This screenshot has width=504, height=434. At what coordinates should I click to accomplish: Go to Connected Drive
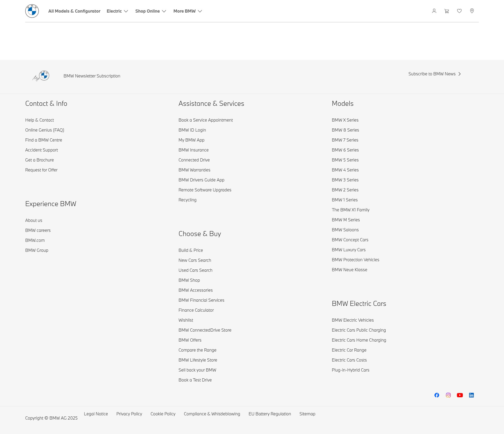(x=194, y=160)
